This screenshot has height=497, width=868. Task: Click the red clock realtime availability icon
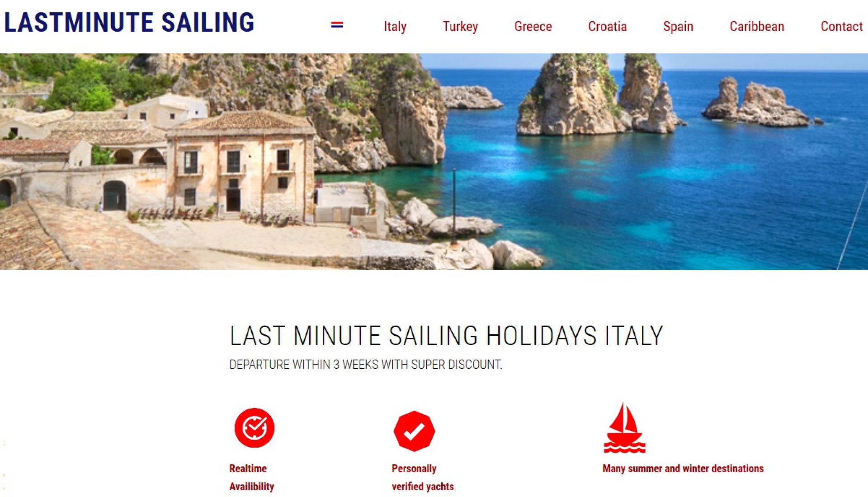coord(254,428)
